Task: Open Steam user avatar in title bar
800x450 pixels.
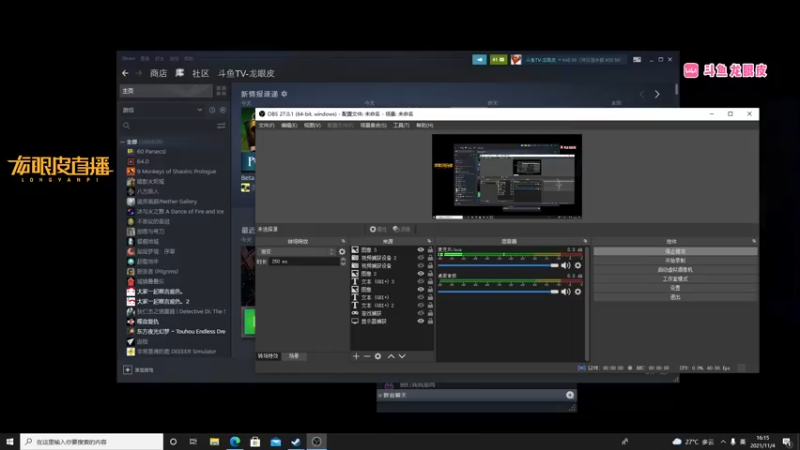Action: (516, 60)
